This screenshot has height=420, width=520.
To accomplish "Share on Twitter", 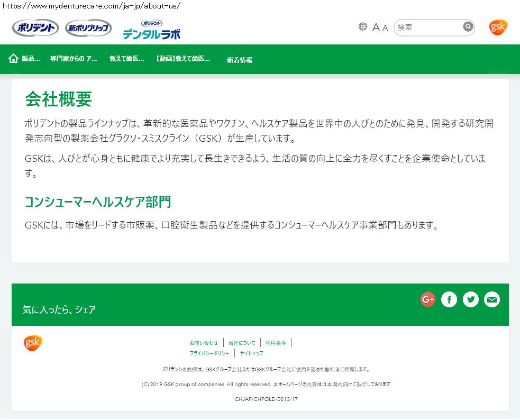I will tap(471, 300).
